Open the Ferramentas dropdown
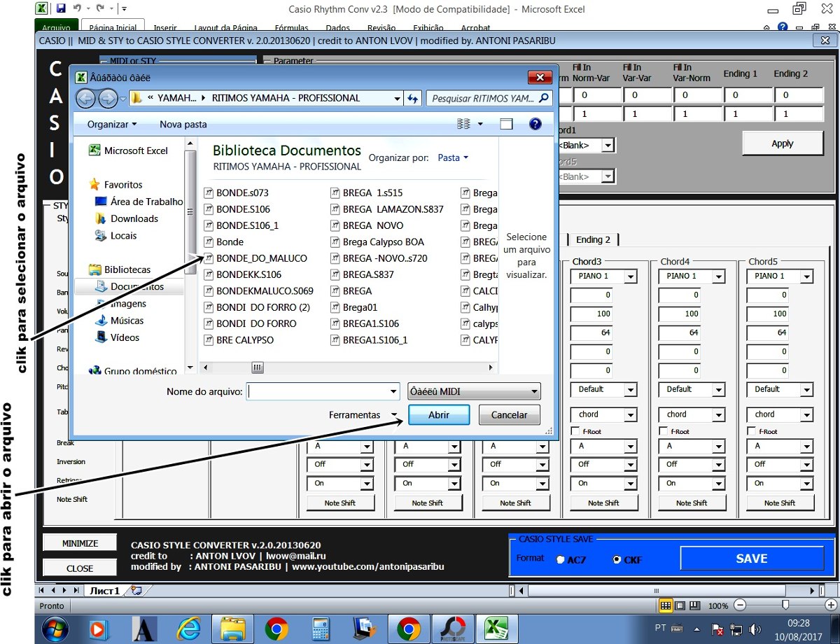The image size is (840, 644). point(363,414)
